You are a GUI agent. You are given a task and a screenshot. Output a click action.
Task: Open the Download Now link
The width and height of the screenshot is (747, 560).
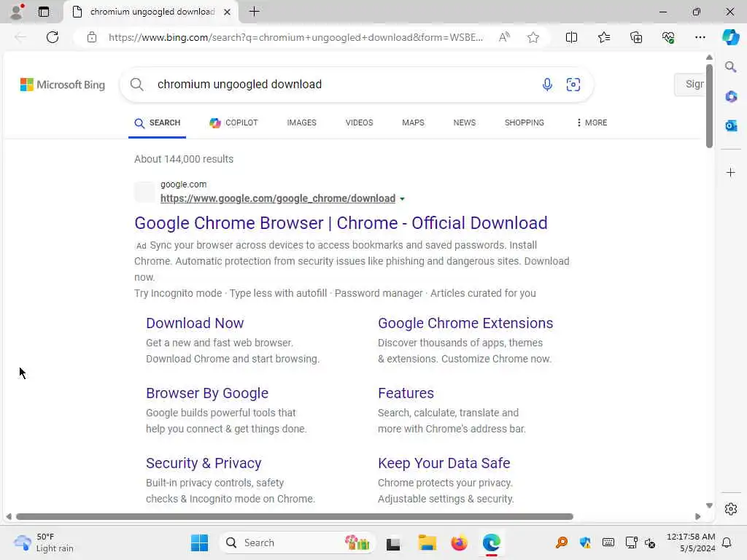(x=195, y=323)
